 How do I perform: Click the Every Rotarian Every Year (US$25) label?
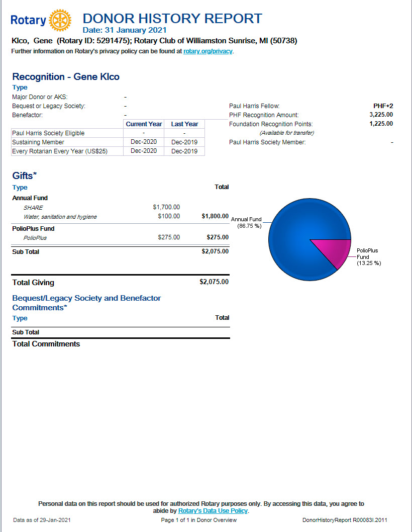click(x=60, y=151)
